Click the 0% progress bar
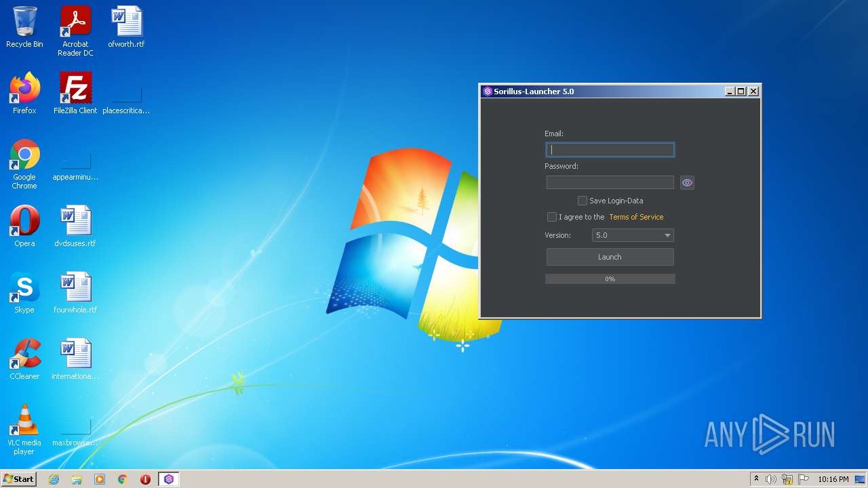 610,279
